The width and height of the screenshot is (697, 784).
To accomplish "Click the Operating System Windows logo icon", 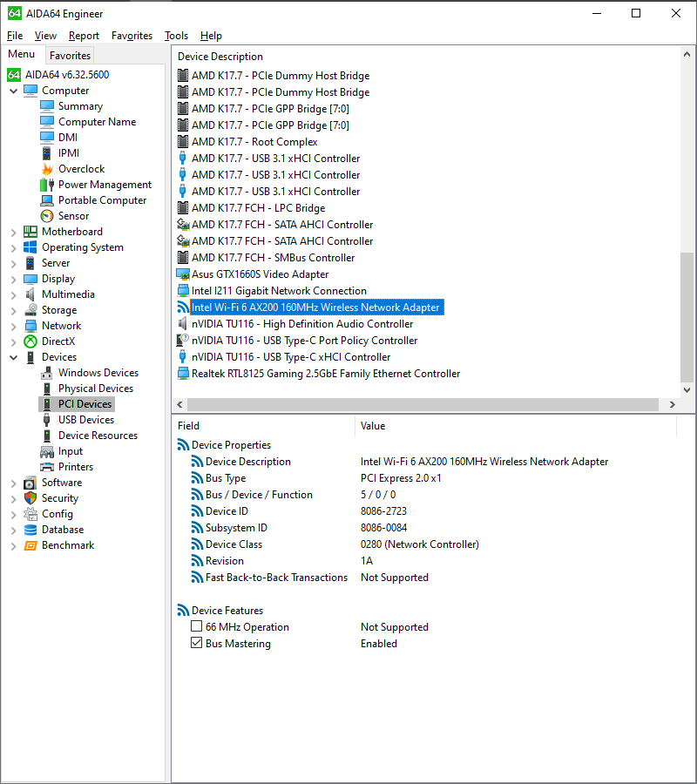I will [x=30, y=247].
